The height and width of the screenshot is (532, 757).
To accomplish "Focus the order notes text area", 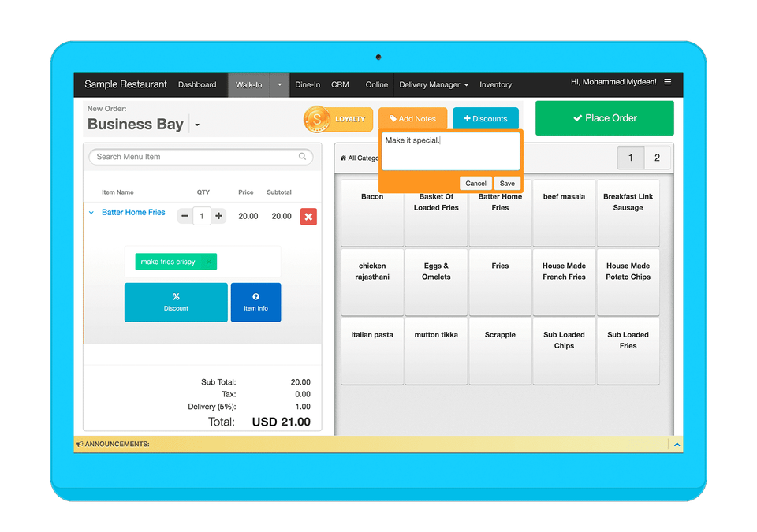I will [x=451, y=151].
